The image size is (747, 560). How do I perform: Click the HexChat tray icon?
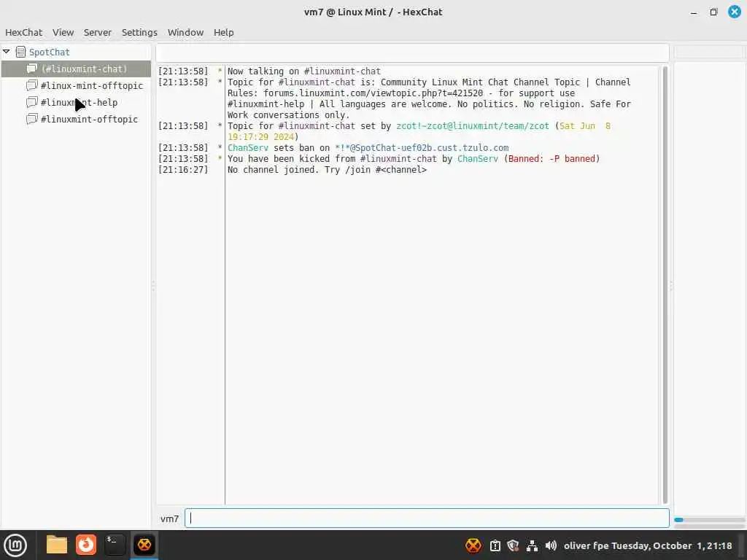(473, 545)
